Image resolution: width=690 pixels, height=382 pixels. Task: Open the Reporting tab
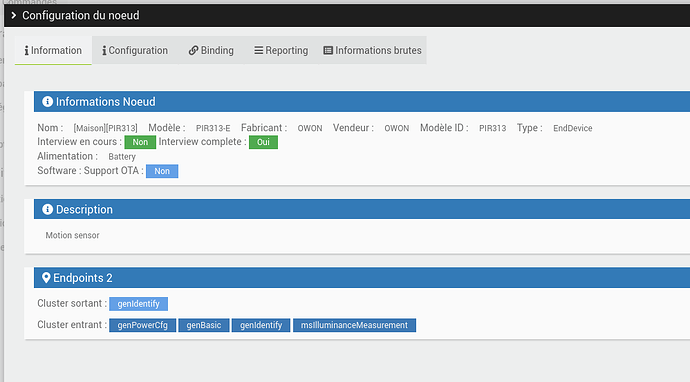[x=281, y=50]
